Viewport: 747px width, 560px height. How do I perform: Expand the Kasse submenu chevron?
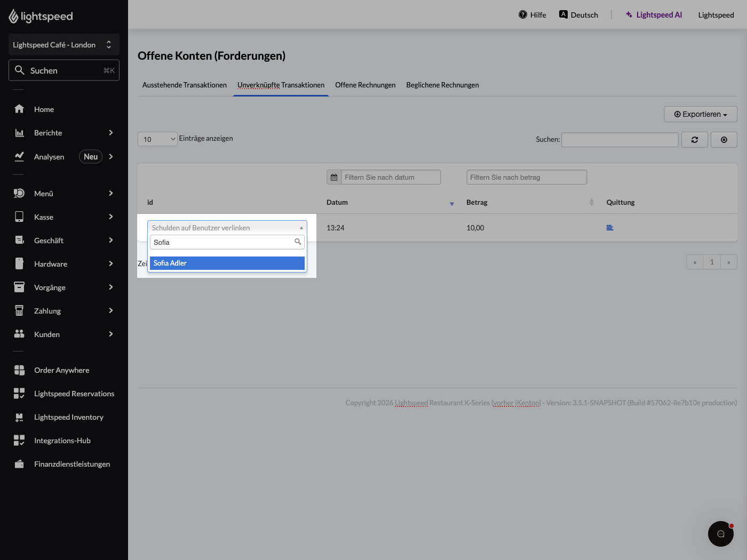click(111, 217)
